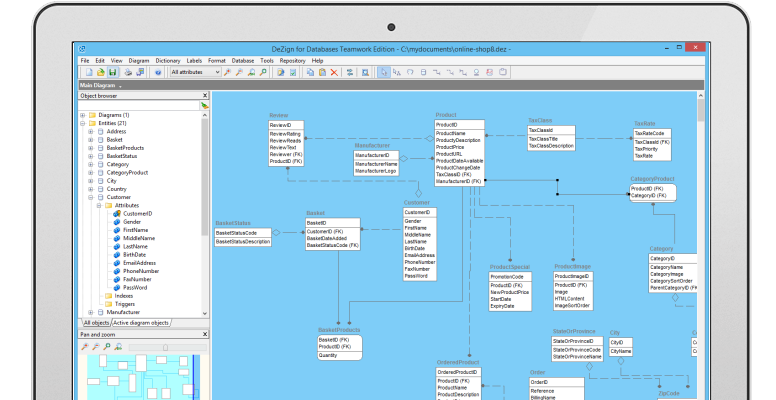This screenshot has width=776, height=400.
Task: Click the red X Delete icon
Action: pyautogui.click(x=334, y=72)
